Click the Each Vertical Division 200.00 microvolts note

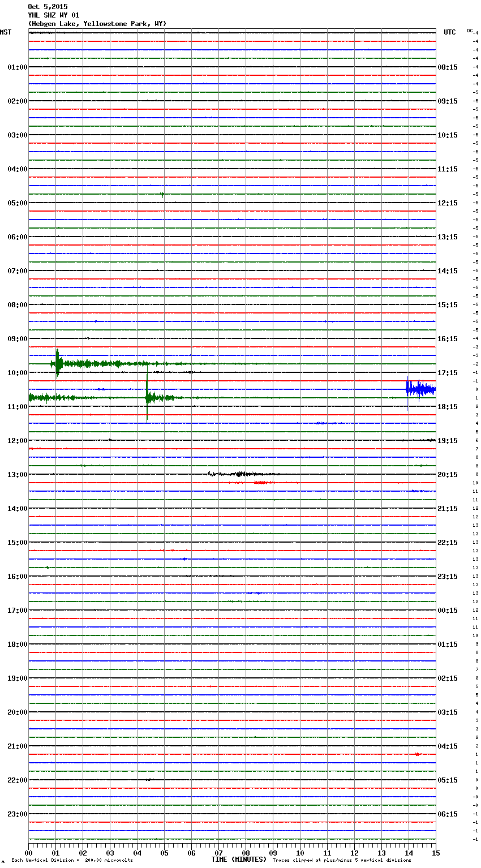pos(72,861)
